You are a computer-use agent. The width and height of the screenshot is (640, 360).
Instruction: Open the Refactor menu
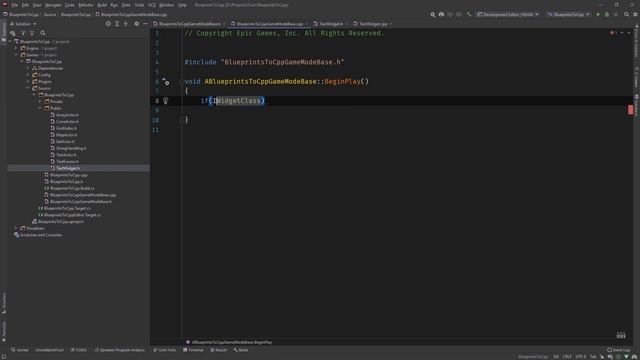pyautogui.click(x=86, y=5)
